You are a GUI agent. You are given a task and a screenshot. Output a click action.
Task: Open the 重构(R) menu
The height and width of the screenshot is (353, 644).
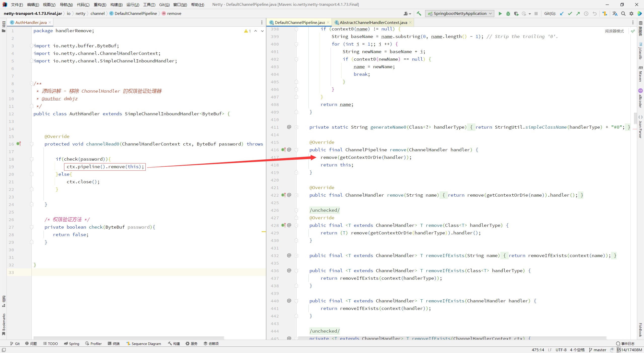pos(100,5)
